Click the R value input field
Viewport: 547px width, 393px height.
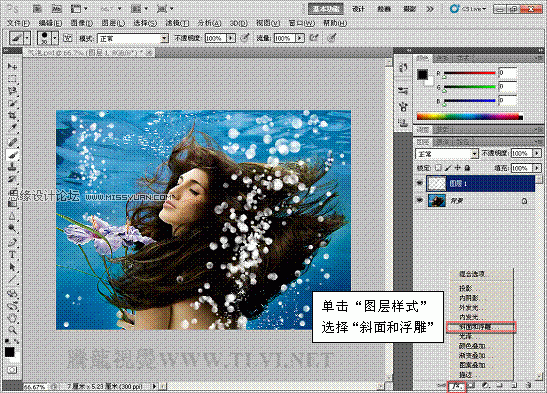[x=508, y=73]
